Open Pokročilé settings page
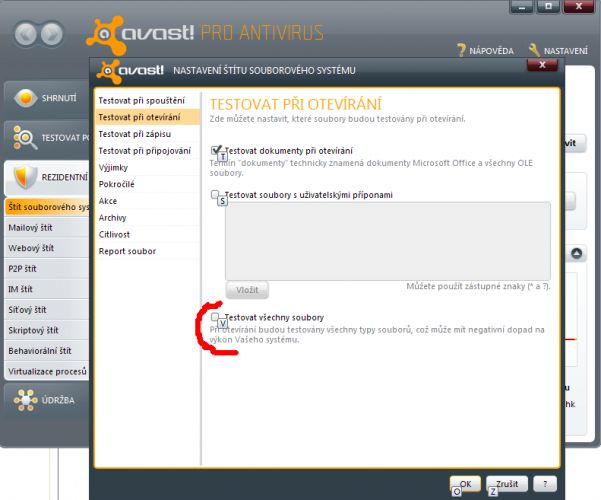 pyautogui.click(x=147, y=184)
